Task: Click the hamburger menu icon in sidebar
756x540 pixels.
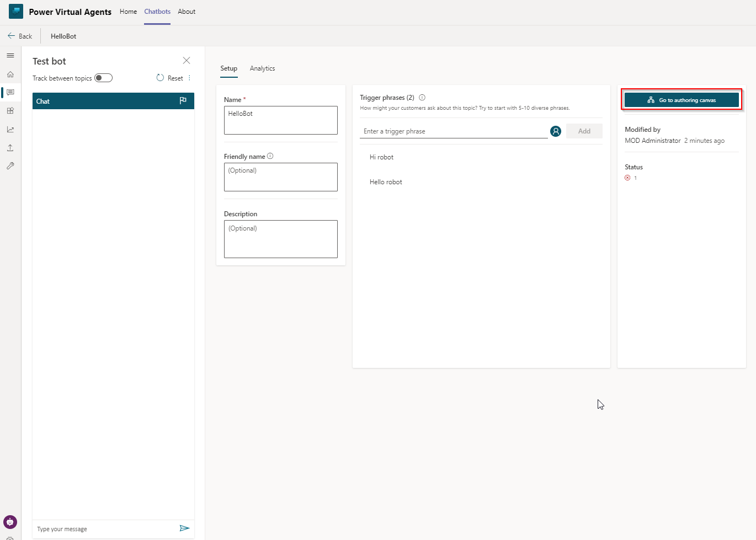Action: (10, 56)
